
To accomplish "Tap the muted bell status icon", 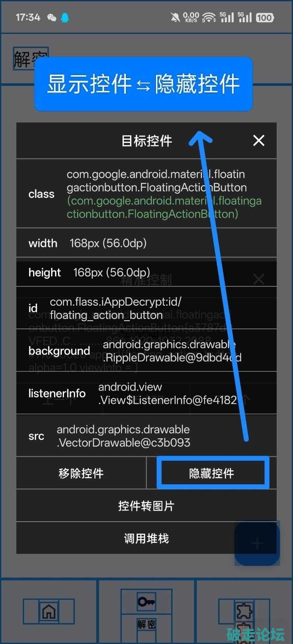I will coord(175,18).
